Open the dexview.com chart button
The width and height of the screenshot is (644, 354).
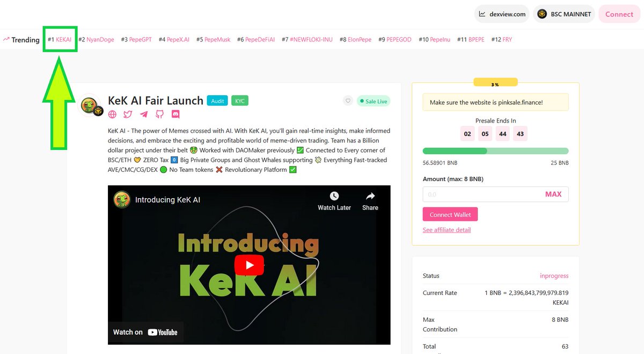(502, 14)
